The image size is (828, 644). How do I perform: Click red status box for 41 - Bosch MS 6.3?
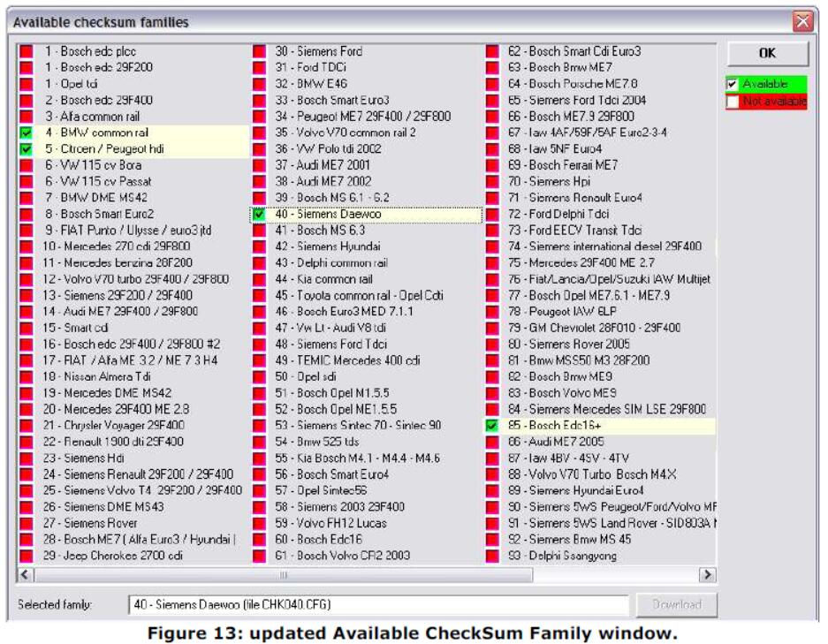pos(259,231)
